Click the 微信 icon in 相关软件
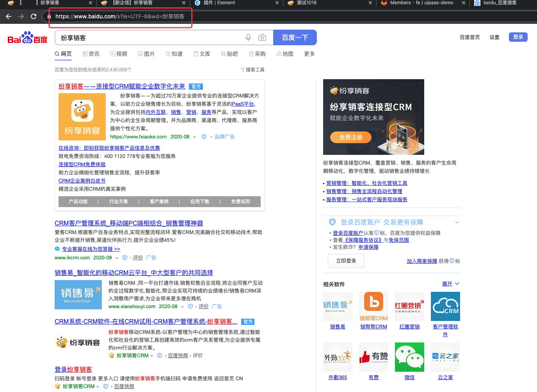Screen dimensions: 537x392 click(x=409, y=357)
